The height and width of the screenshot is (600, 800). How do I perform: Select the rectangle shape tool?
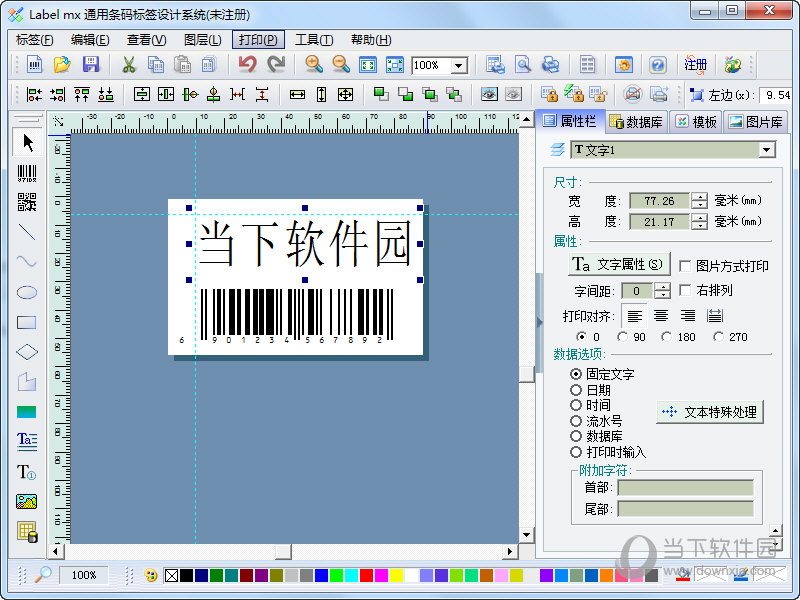point(27,322)
